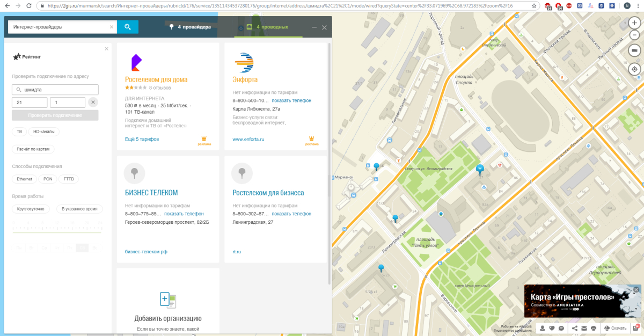Open the feedback chat bubble icon
Screen dimensions: 644x336
point(561,328)
